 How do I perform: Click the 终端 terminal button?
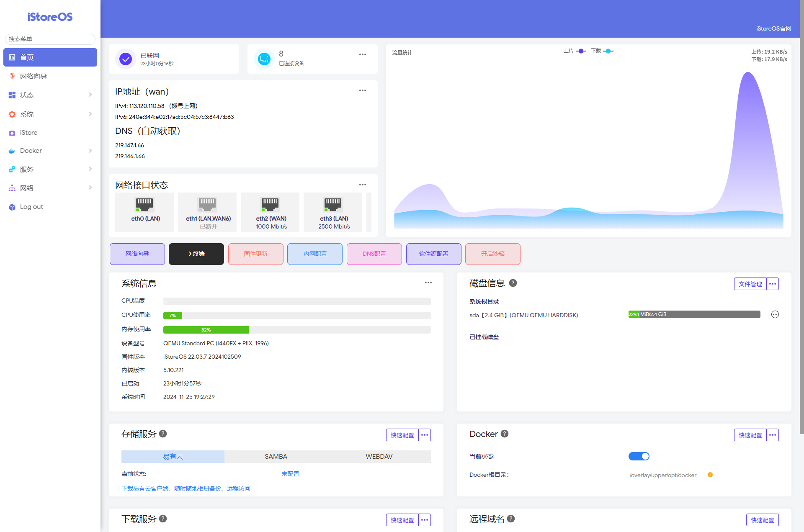click(196, 254)
